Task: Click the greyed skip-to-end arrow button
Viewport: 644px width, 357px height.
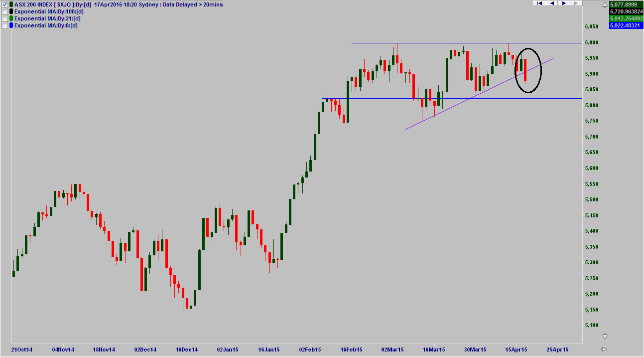Action: click(x=576, y=3)
